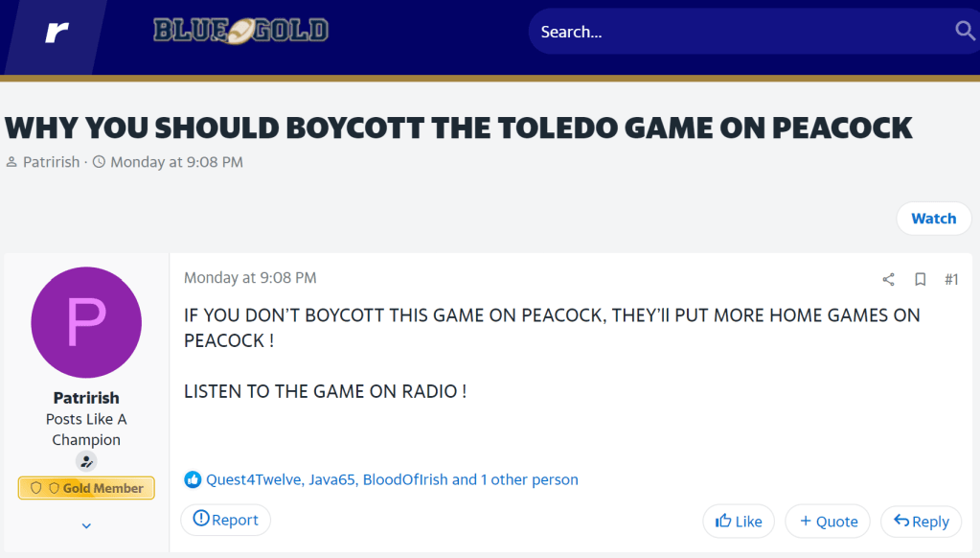The width and height of the screenshot is (980, 558).
Task: Click the + Quote button
Action: [x=829, y=522]
